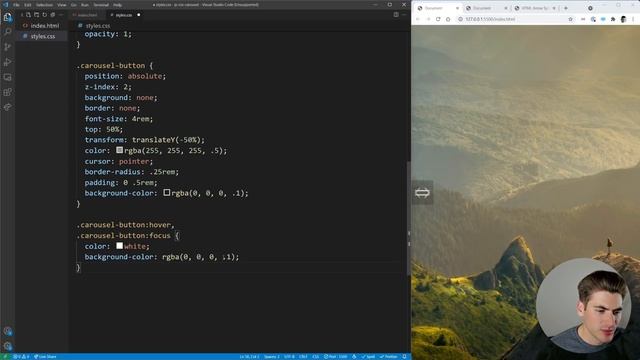Click the New File icon in Explorer
Screen dimensions: 640x360
(x=28, y=15)
